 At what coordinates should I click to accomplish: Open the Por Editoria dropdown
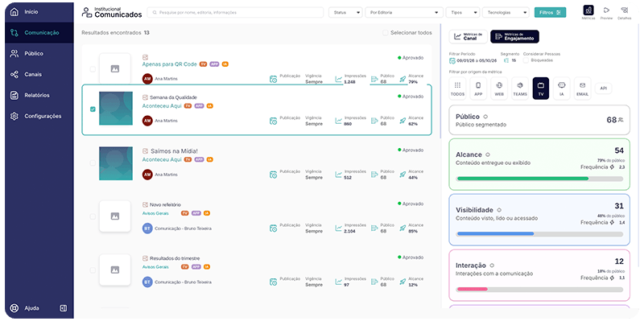click(x=404, y=12)
